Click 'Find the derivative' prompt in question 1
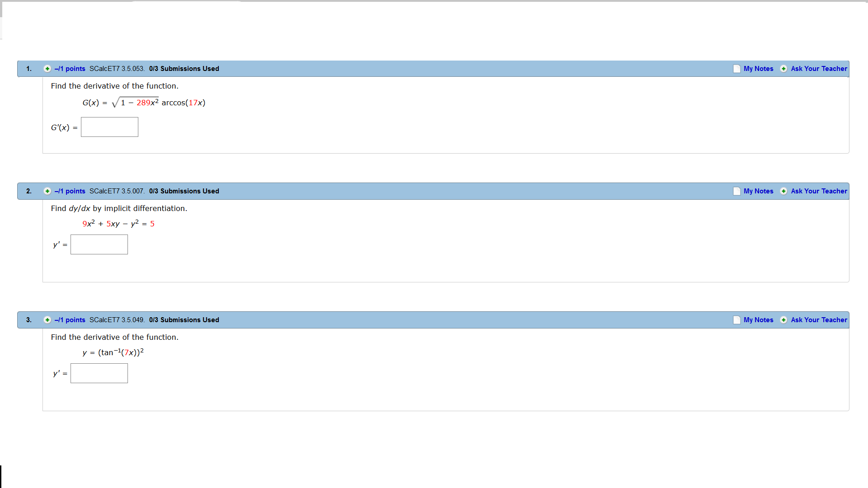 pyautogui.click(x=114, y=86)
